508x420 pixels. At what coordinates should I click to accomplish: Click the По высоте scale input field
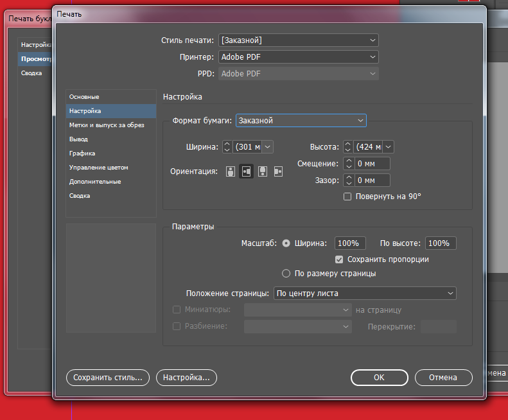441,243
